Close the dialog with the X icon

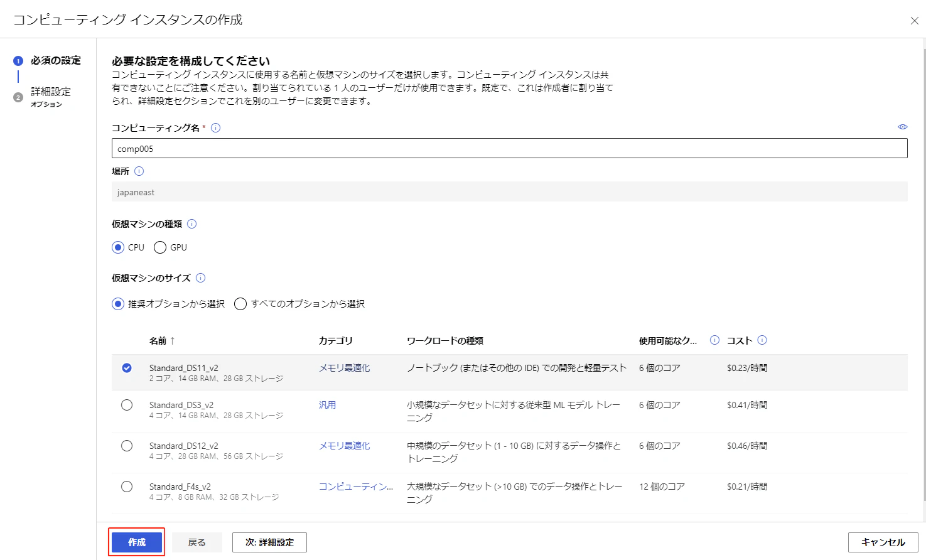915,21
